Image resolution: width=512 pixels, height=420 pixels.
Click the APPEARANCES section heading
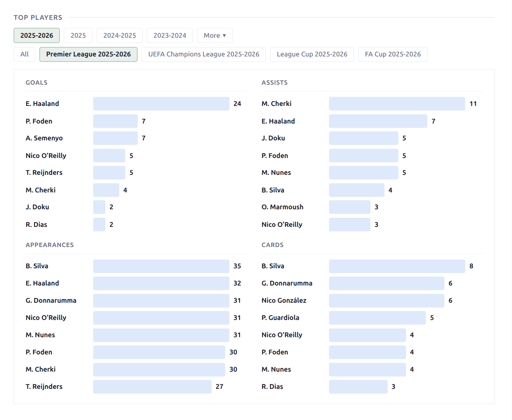coord(50,245)
